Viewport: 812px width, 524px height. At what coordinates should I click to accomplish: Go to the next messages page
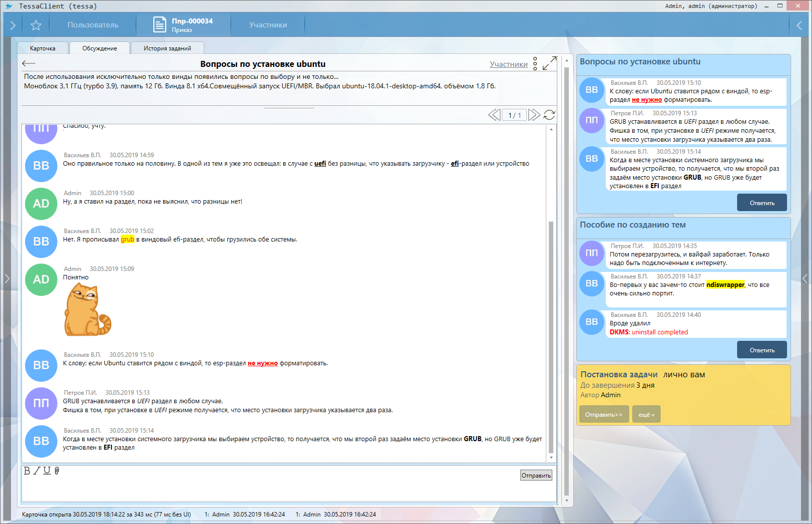pos(534,115)
